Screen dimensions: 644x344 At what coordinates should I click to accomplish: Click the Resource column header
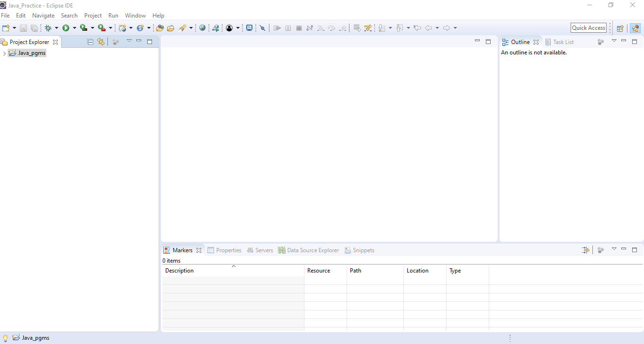click(325, 271)
